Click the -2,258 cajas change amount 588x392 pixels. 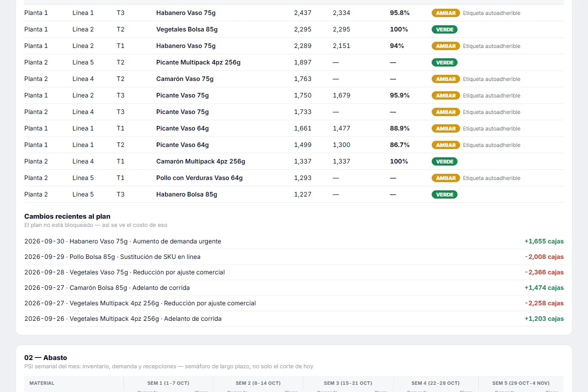coord(544,303)
